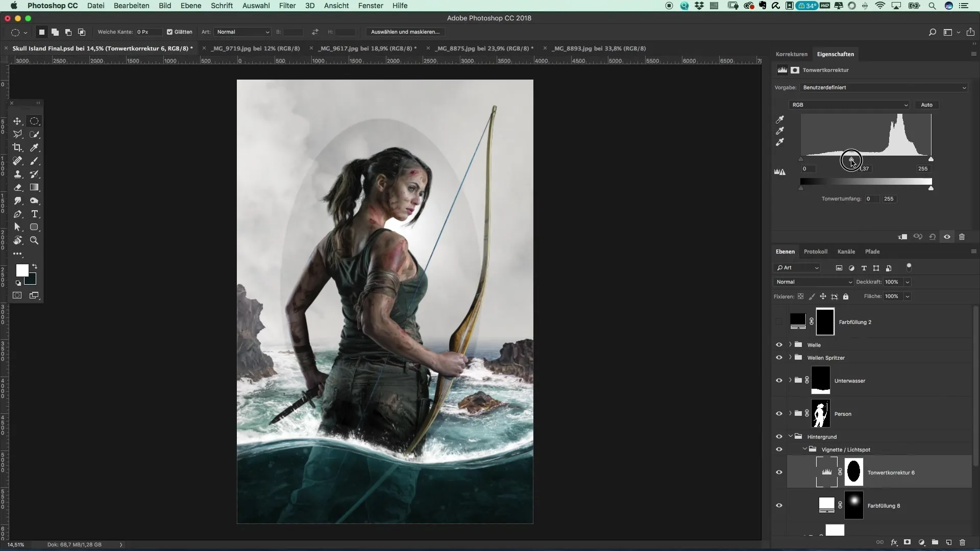Toggle adjustment visibility in Properties panel
The height and width of the screenshot is (551, 980).
click(947, 237)
